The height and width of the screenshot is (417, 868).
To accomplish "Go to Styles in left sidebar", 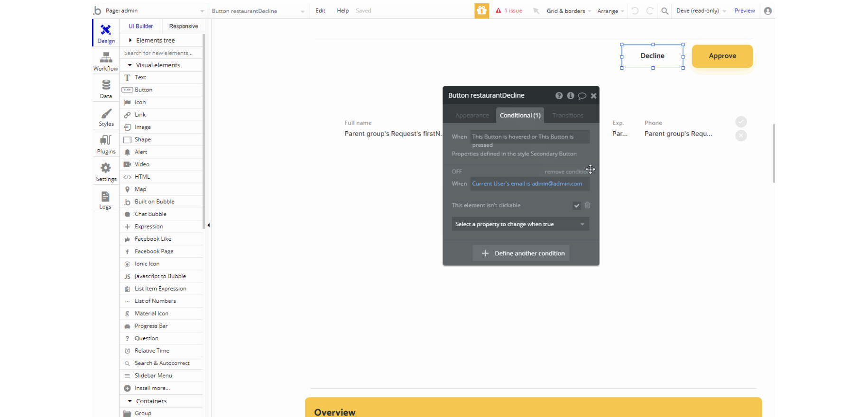I will point(106,117).
